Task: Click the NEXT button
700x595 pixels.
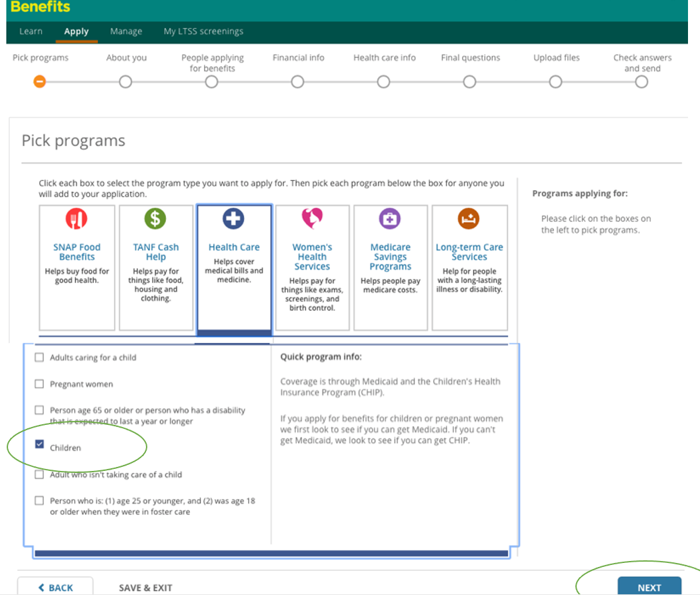Action: (649, 586)
